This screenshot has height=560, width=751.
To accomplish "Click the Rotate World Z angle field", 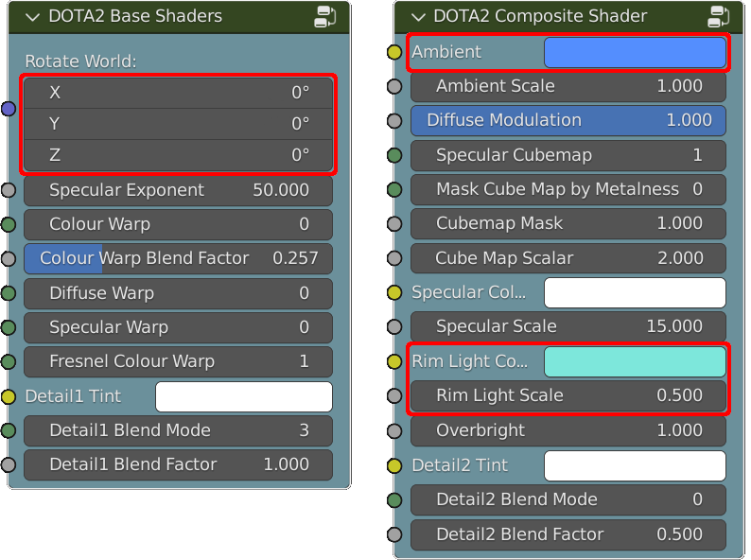I will [x=178, y=155].
